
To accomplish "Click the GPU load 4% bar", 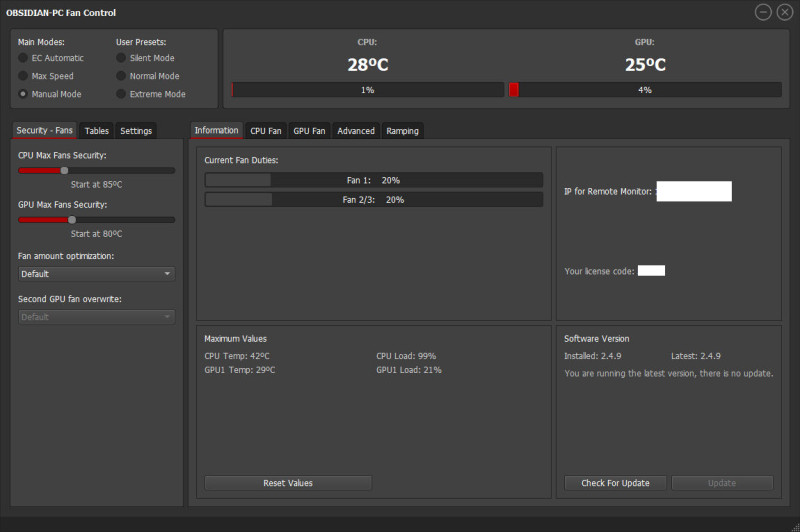I will click(645, 90).
